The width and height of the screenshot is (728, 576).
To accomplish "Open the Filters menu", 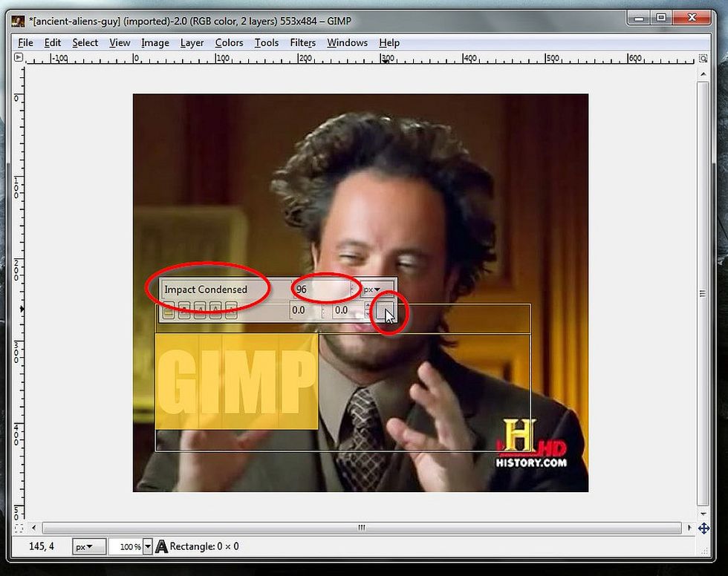I will click(x=302, y=42).
